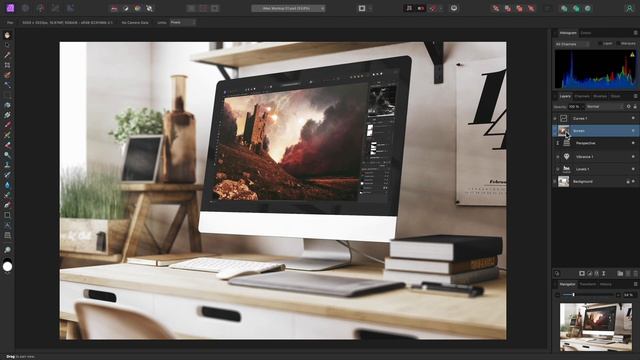This screenshot has width=640, height=360.
Task: Select the Background layer row
Action: [596, 182]
